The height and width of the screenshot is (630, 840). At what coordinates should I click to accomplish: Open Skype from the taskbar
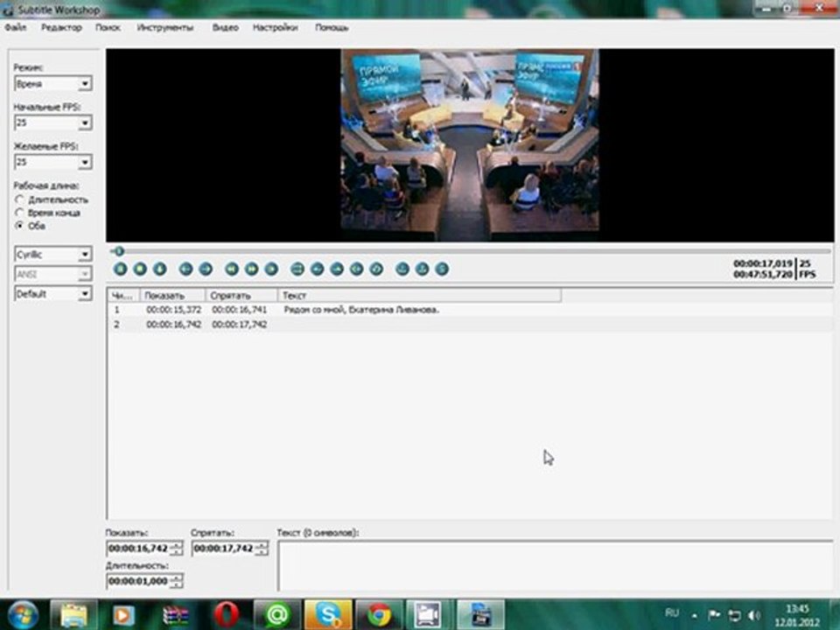328,614
